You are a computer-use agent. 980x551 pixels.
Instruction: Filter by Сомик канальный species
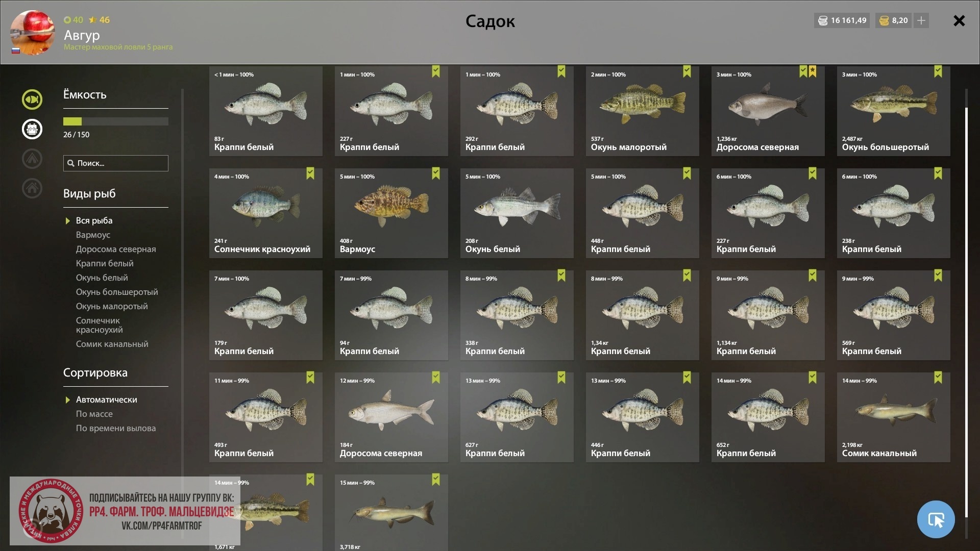112,344
